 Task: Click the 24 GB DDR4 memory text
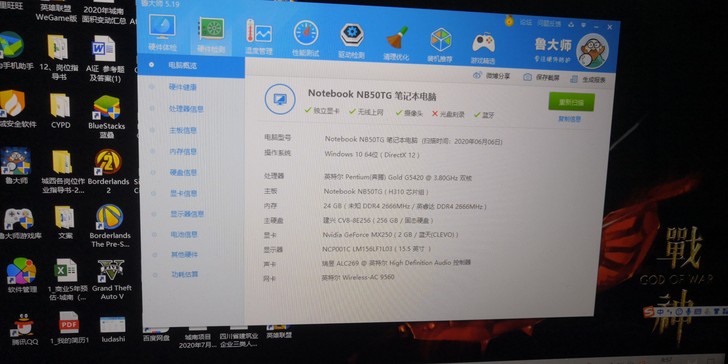pyautogui.click(x=405, y=206)
